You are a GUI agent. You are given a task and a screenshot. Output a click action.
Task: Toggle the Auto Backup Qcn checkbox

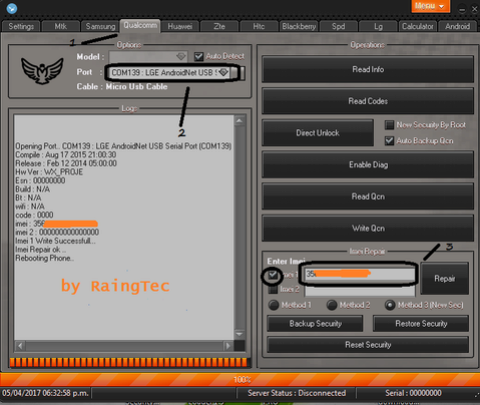tap(389, 141)
